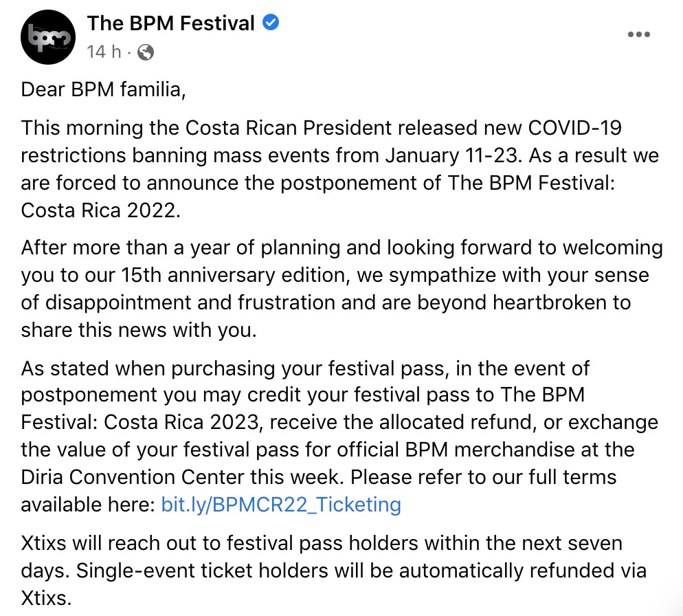The image size is (683, 616).
Task: Click the 'Diria Convention Center' text
Action: 133,477
